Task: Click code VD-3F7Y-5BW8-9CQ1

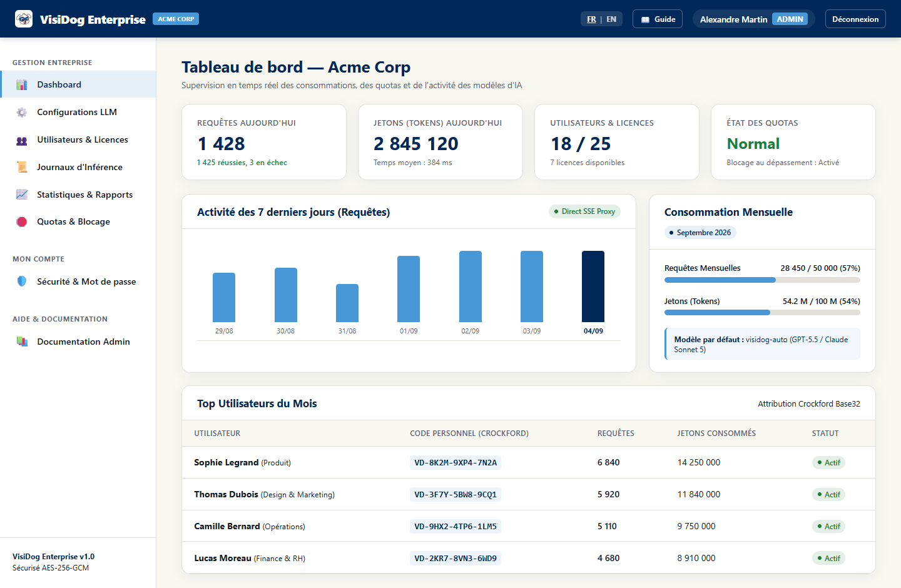Action: tap(456, 495)
